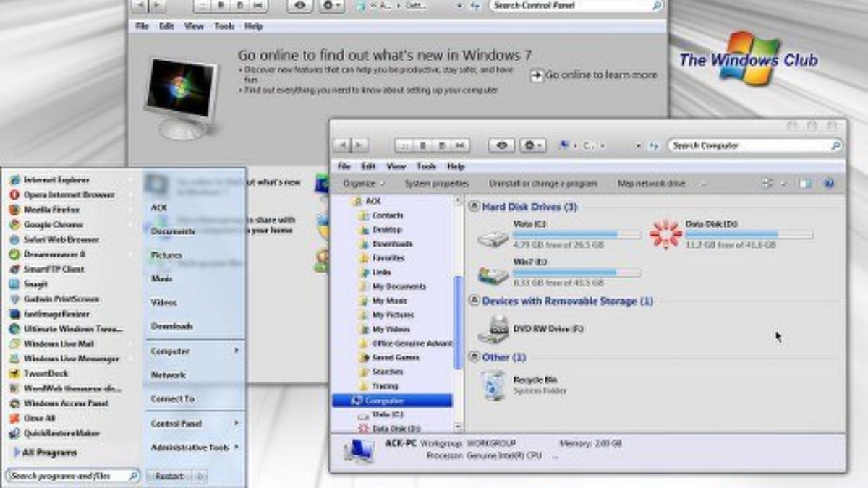Go forward in the Computer window
The height and width of the screenshot is (488, 868).
click(x=359, y=145)
